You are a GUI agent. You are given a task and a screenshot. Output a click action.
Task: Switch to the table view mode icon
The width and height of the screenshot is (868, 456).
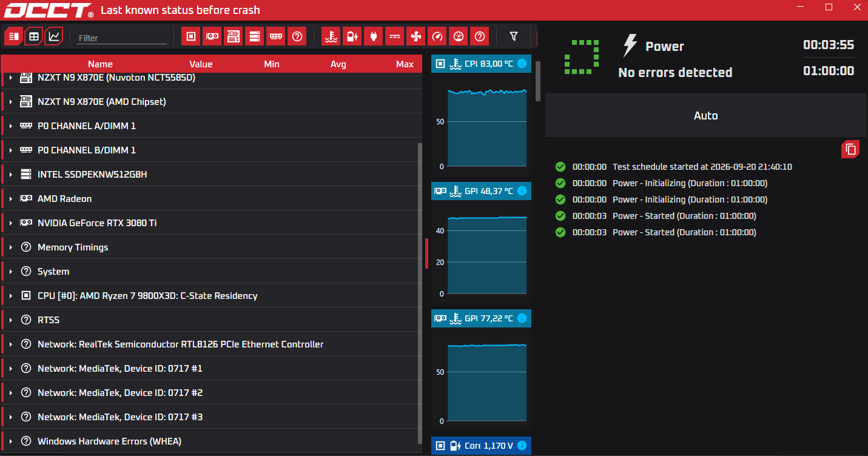tap(34, 36)
